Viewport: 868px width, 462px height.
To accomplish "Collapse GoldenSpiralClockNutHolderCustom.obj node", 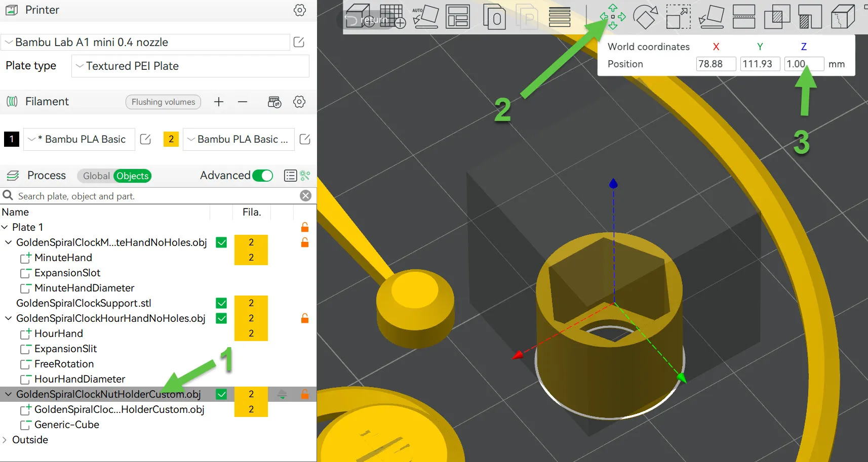I will point(8,394).
